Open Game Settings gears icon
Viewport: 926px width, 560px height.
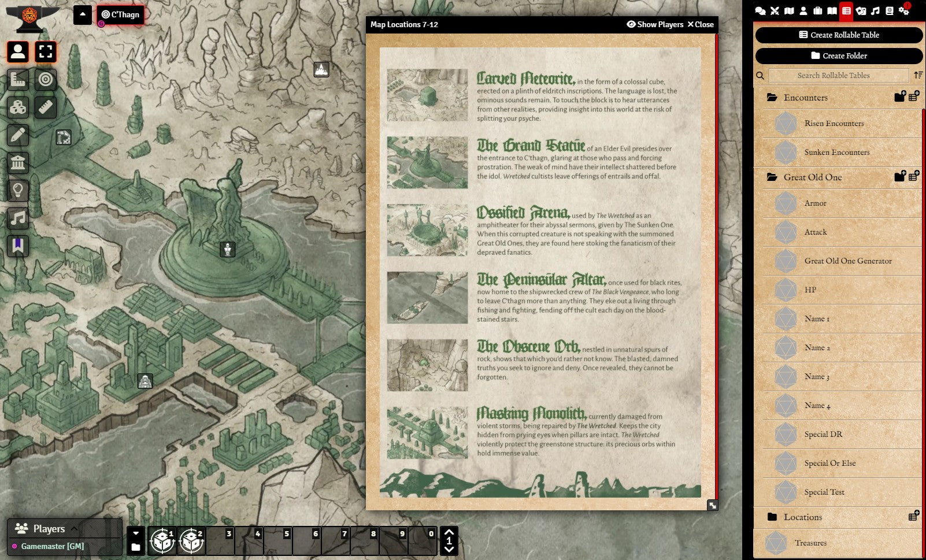click(904, 11)
